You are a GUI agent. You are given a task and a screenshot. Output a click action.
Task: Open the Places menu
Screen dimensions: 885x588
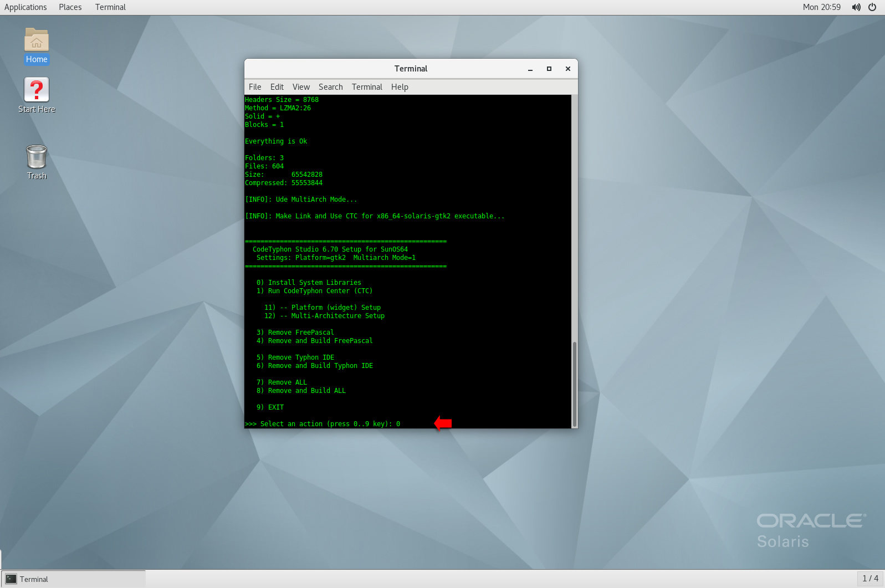[70, 7]
